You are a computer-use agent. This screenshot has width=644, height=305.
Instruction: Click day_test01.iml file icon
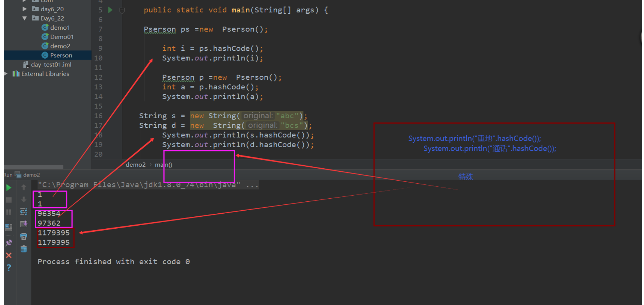pos(26,64)
